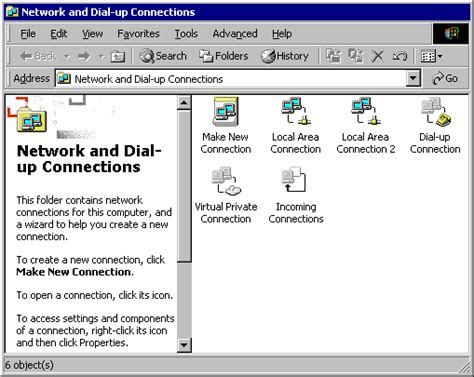Click the Back toolbar button
The width and height of the screenshot is (474, 377).
coord(38,56)
